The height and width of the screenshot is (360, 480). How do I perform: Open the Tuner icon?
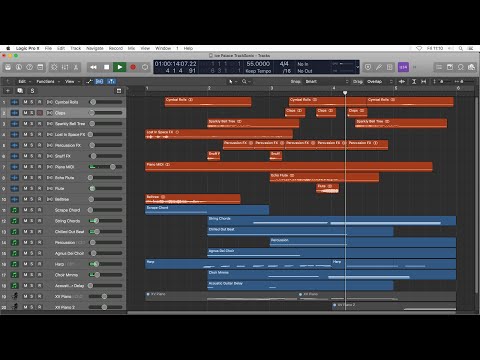coord(379,67)
